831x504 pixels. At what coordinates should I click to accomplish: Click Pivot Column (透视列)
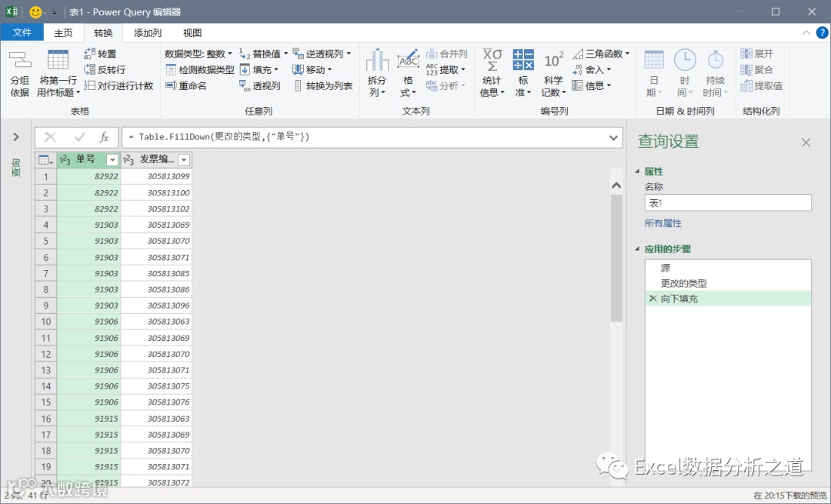coord(260,85)
